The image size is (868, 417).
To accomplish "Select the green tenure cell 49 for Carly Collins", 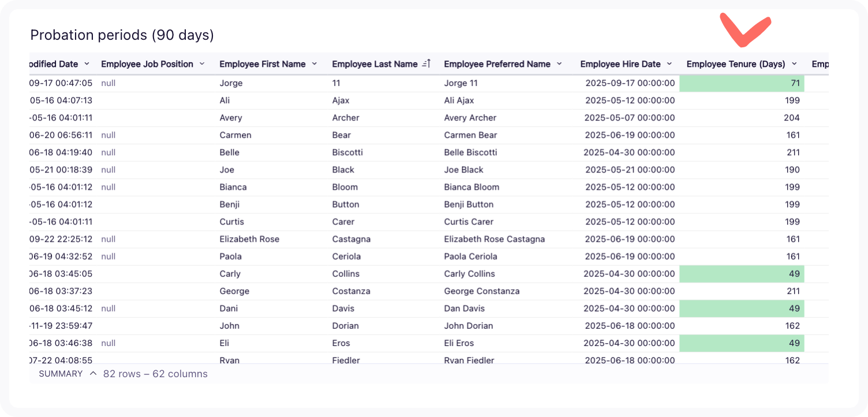I will coord(742,273).
